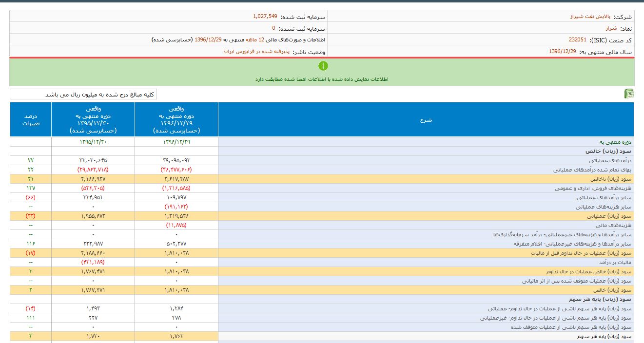
Task: Click the fiscal year end value beside سال مالی منتهی به
Action: click(562, 51)
